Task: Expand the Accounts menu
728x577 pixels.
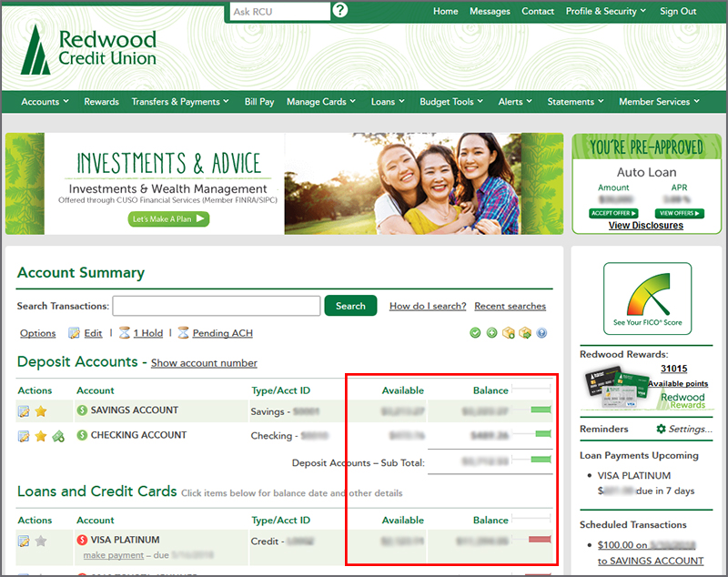Action: [45, 102]
